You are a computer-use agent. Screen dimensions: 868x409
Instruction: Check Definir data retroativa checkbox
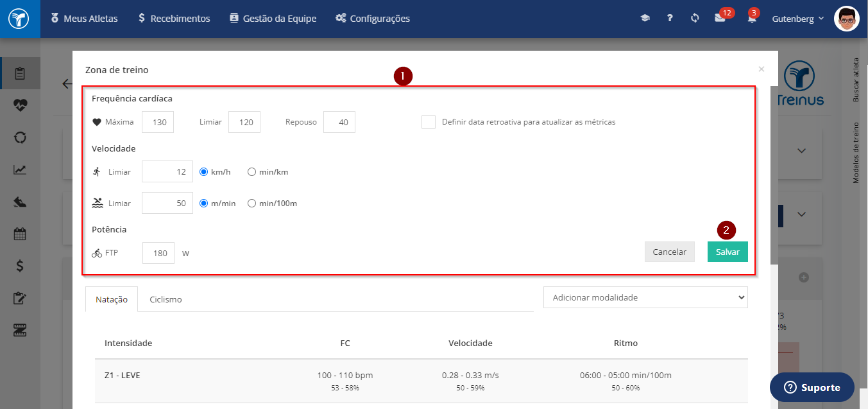pyautogui.click(x=429, y=122)
